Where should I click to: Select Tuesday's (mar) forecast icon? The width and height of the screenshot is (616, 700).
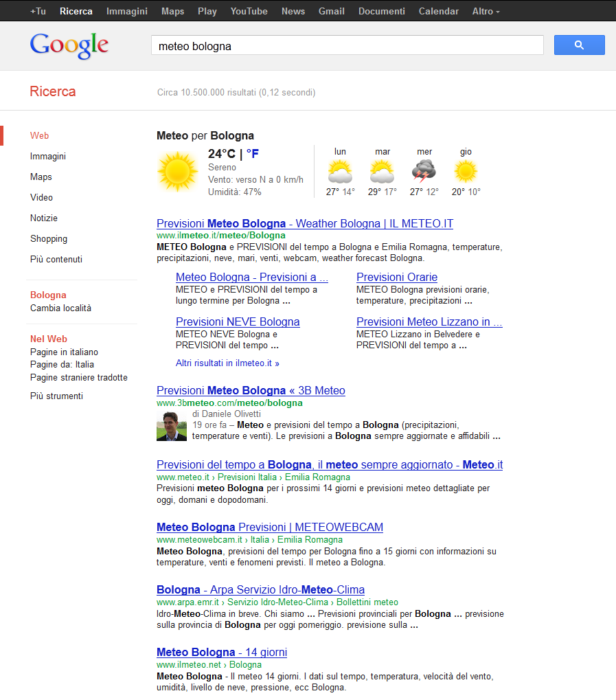tap(382, 171)
